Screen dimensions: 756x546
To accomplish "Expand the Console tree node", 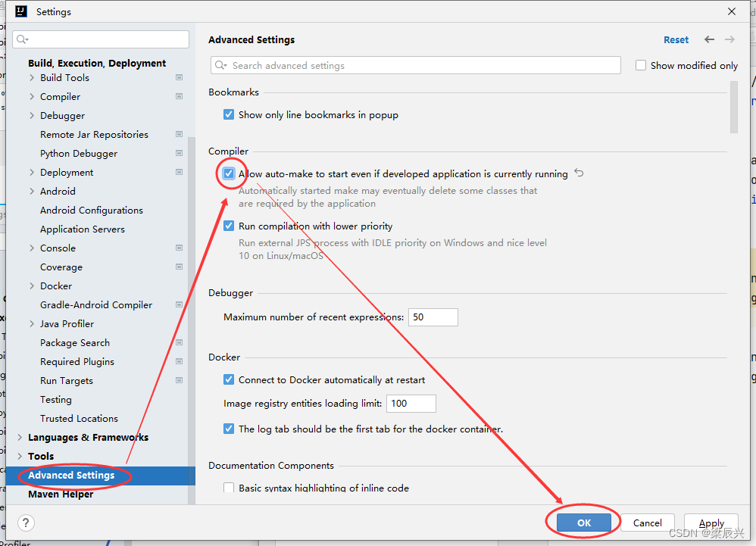I will pyautogui.click(x=32, y=248).
